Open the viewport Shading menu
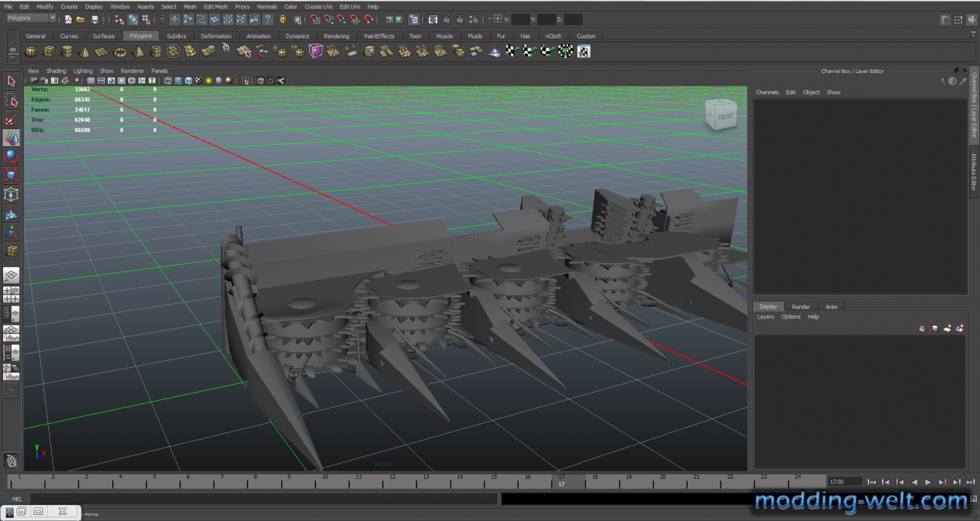This screenshot has height=521, width=980. click(57, 71)
